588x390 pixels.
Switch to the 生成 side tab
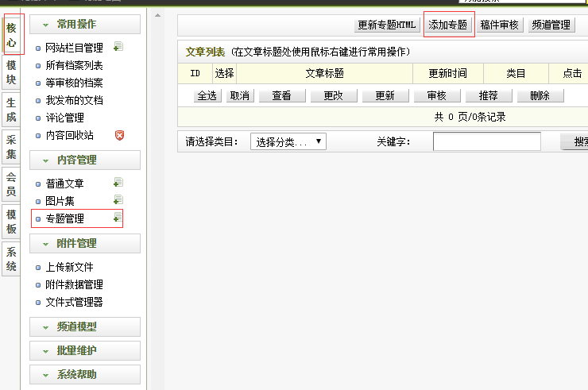[11, 110]
